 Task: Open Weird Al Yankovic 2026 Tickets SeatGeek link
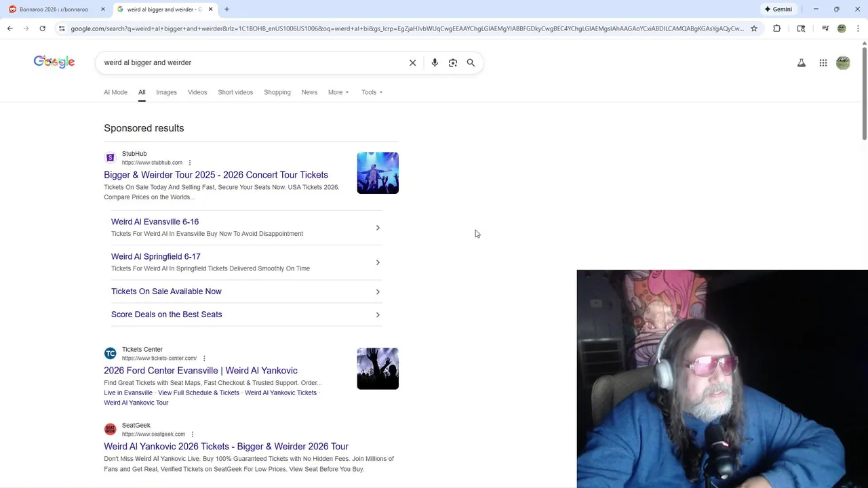point(226,447)
